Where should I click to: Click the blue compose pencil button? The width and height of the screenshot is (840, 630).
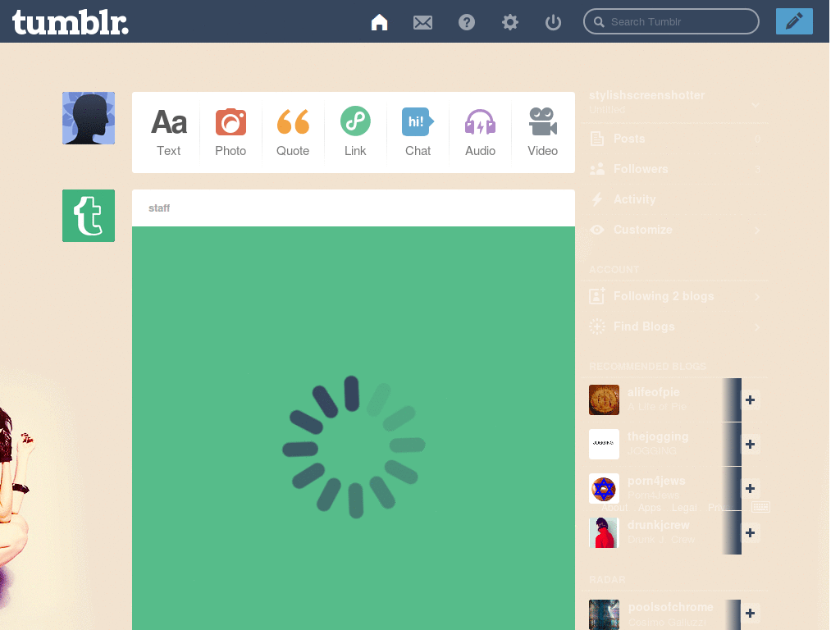tap(794, 21)
